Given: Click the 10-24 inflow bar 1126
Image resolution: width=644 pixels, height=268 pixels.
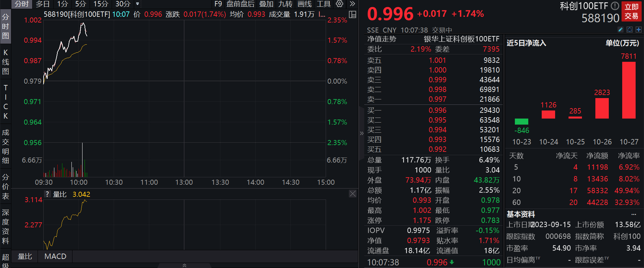Looking at the screenshot, I should pos(548,115).
